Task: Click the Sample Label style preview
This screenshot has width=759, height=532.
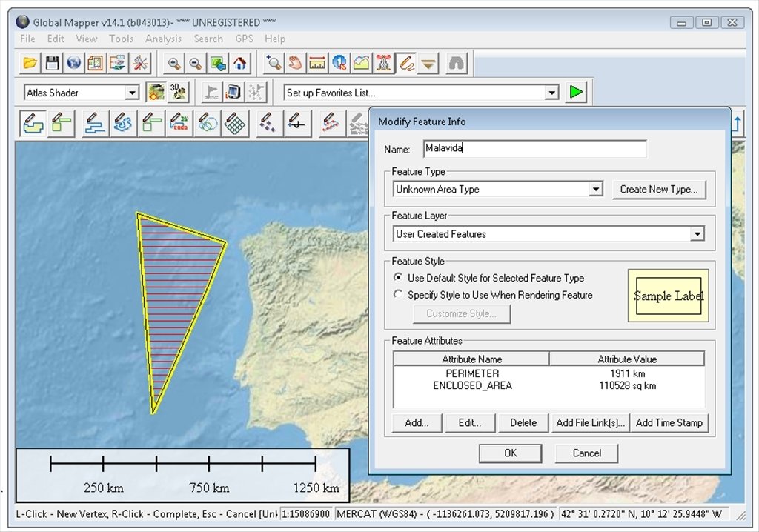Action: pos(669,296)
